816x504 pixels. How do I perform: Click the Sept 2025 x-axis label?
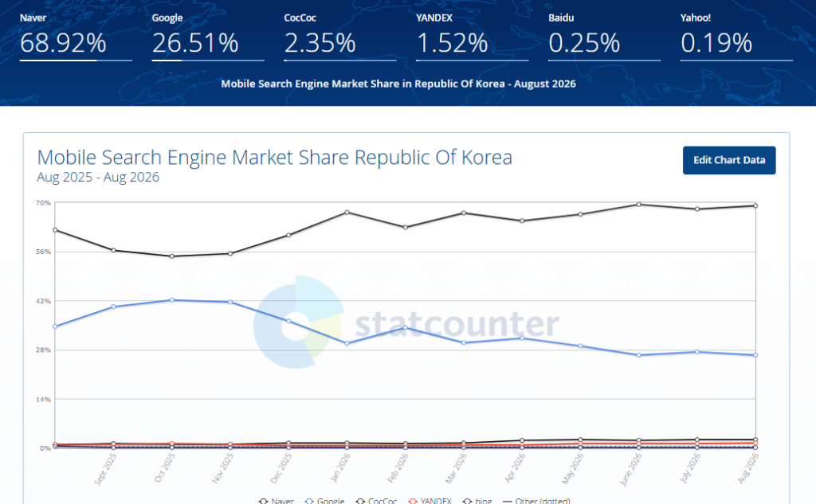[x=105, y=469]
